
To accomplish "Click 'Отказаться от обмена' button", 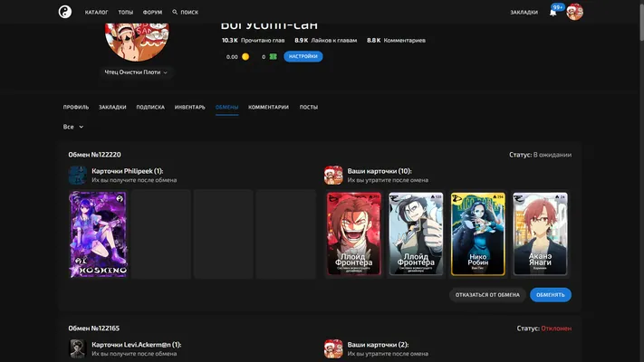I will [x=487, y=295].
